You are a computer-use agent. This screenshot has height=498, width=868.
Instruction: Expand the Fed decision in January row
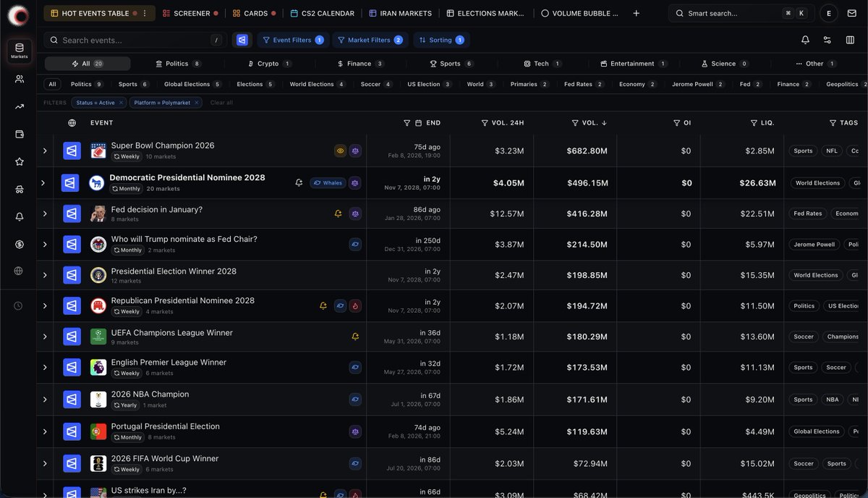click(45, 214)
